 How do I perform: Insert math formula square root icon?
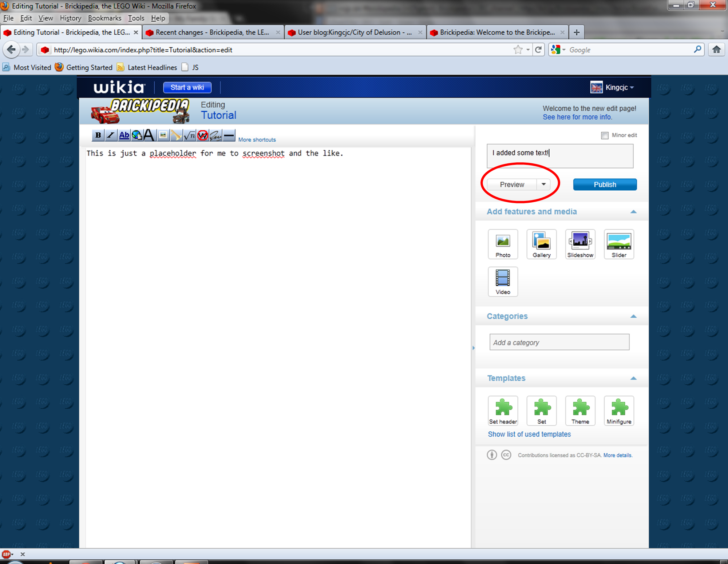[x=189, y=135]
